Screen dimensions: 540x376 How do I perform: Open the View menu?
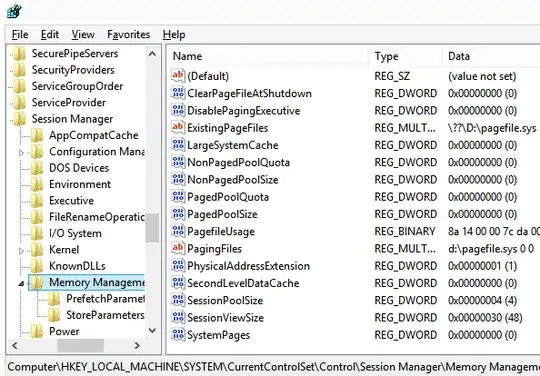(x=83, y=34)
